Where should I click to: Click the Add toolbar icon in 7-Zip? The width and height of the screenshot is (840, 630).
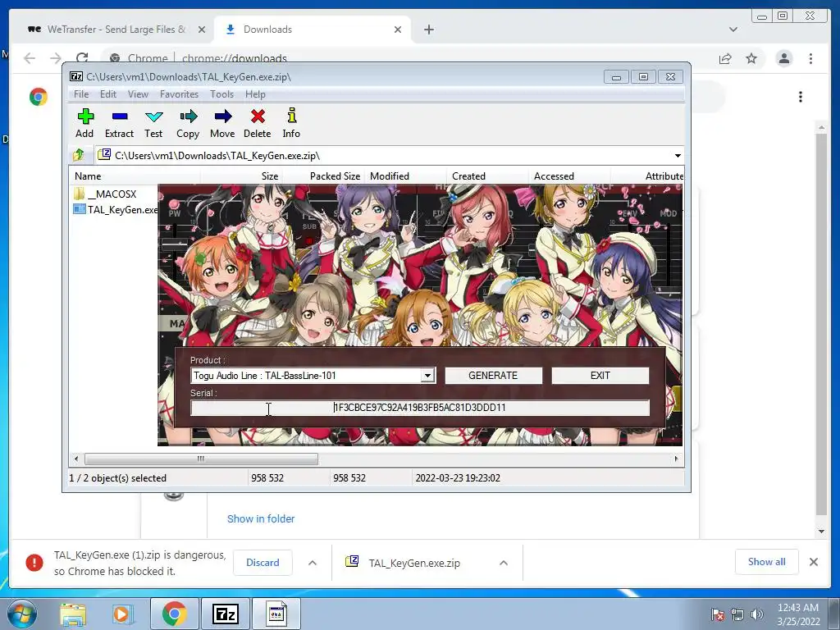tap(84, 123)
